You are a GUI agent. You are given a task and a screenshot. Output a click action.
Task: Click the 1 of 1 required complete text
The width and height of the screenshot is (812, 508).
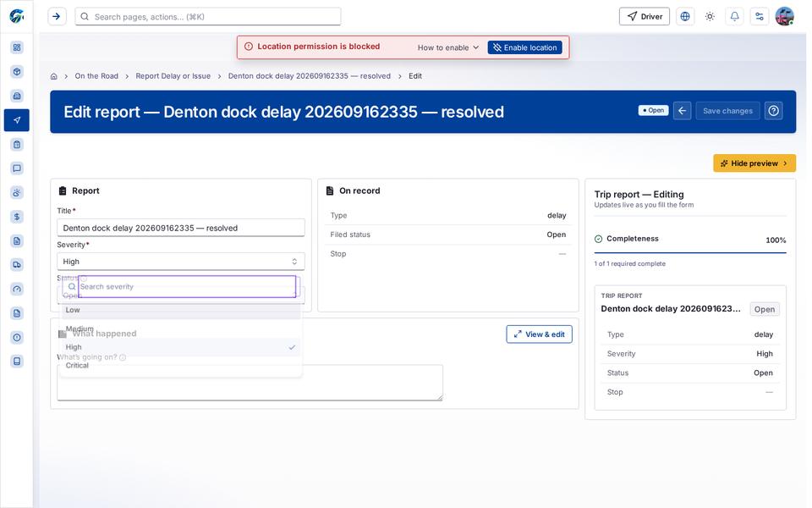coord(629,264)
